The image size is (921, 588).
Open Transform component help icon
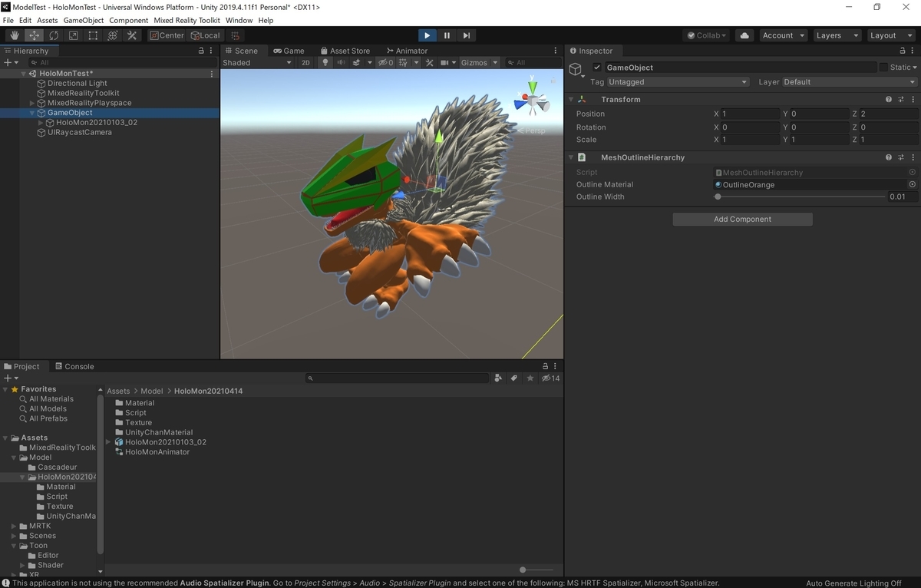click(x=889, y=99)
